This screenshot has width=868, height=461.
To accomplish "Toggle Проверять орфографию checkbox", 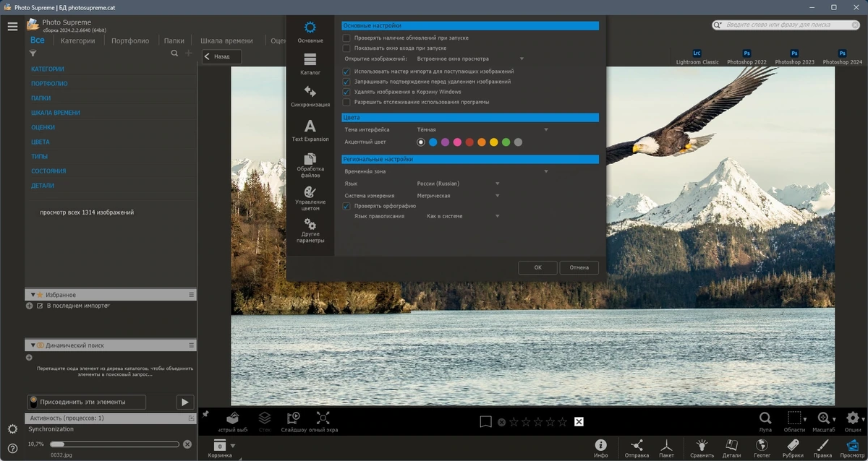I will (346, 206).
